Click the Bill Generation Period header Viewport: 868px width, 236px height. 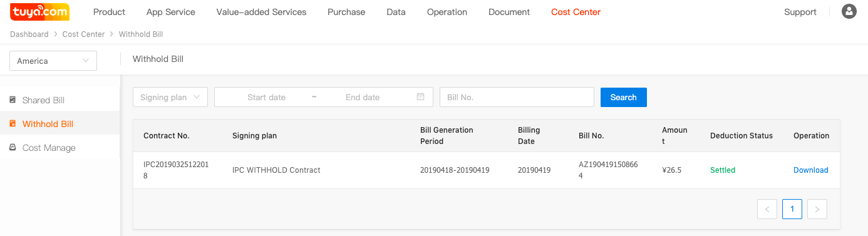[x=447, y=136]
